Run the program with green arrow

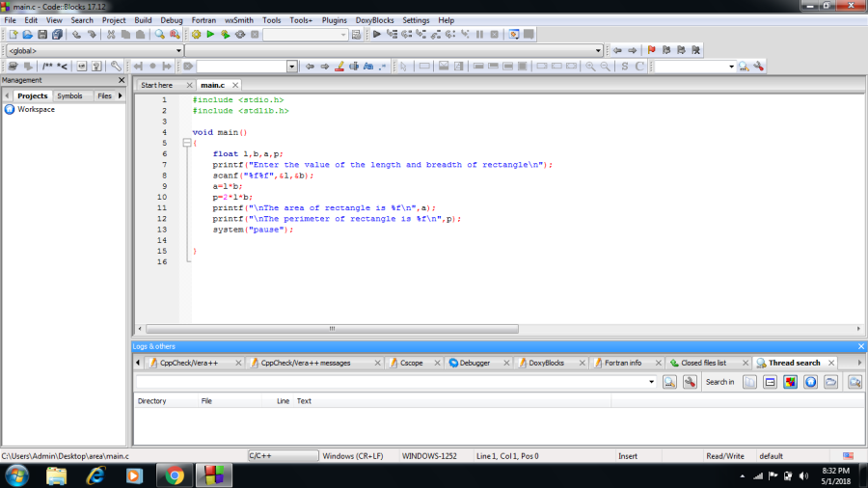point(210,35)
